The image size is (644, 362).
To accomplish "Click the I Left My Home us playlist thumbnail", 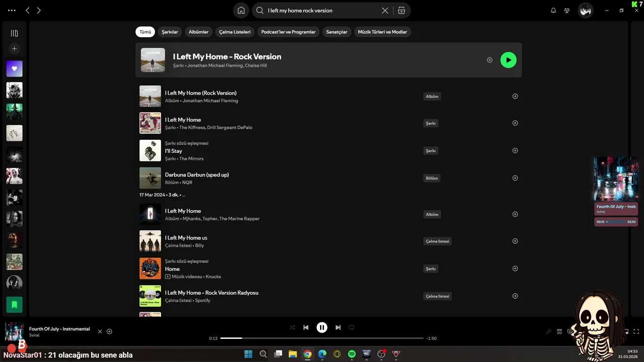I will click(x=150, y=241).
